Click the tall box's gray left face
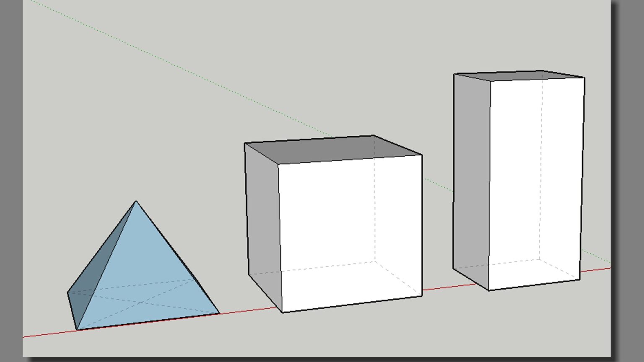Screen dimensions: 644x362 [471, 176]
